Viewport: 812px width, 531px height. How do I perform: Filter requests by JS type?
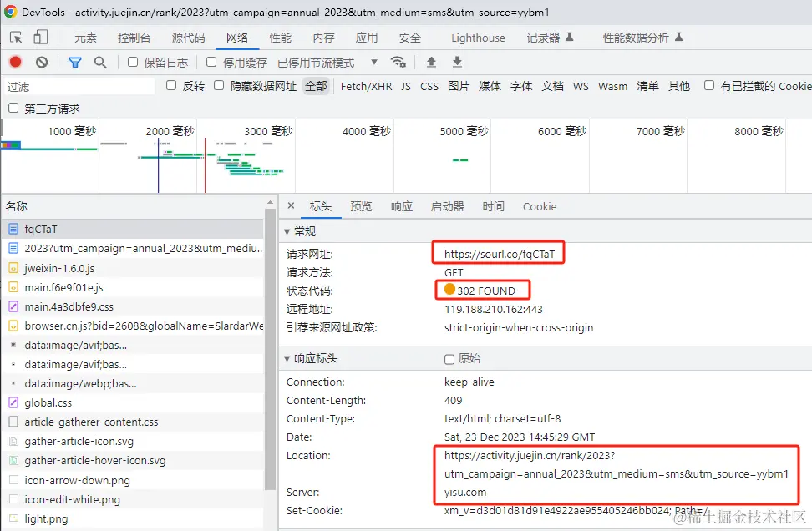[406, 87]
